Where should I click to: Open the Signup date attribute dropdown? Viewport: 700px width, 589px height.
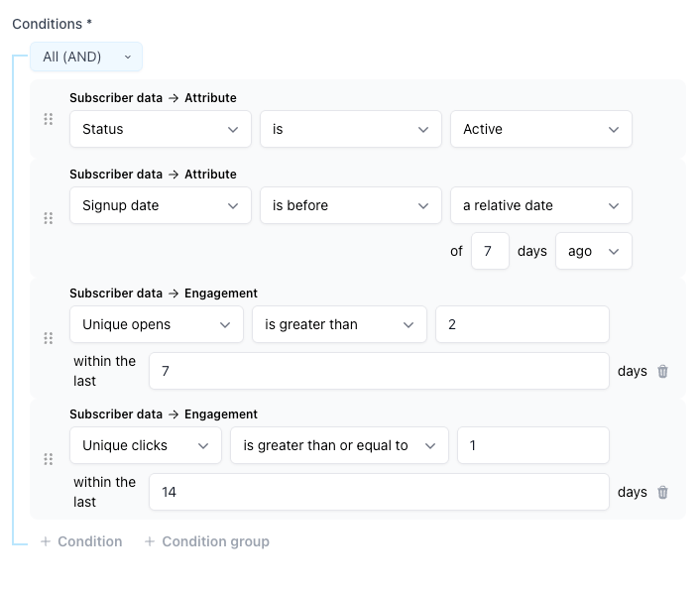160,205
